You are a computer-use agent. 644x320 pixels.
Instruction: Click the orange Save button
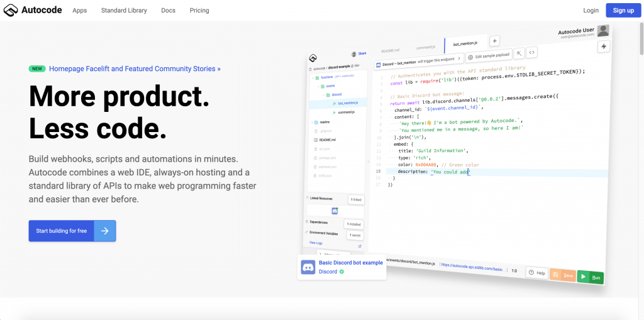click(x=563, y=275)
